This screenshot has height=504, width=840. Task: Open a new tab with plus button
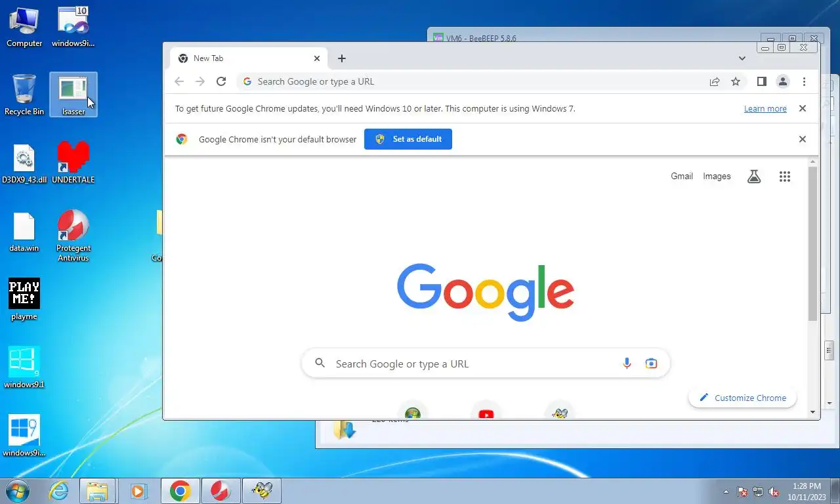click(342, 58)
